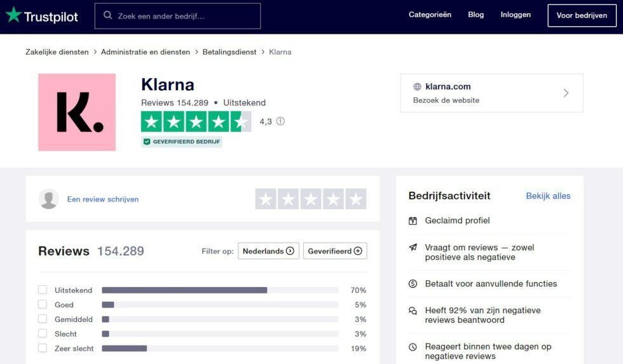Go to the Blog menu item

click(476, 15)
